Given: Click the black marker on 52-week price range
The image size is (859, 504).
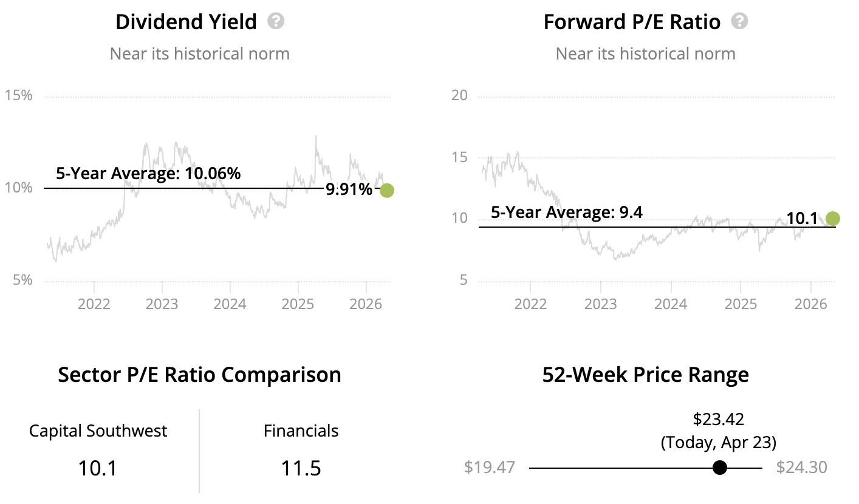Looking at the screenshot, I should point(720,468).
